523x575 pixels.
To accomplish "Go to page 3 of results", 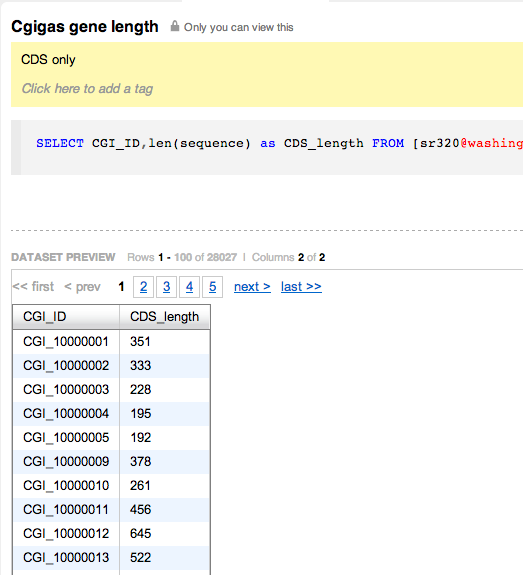I will pos(167,287).
